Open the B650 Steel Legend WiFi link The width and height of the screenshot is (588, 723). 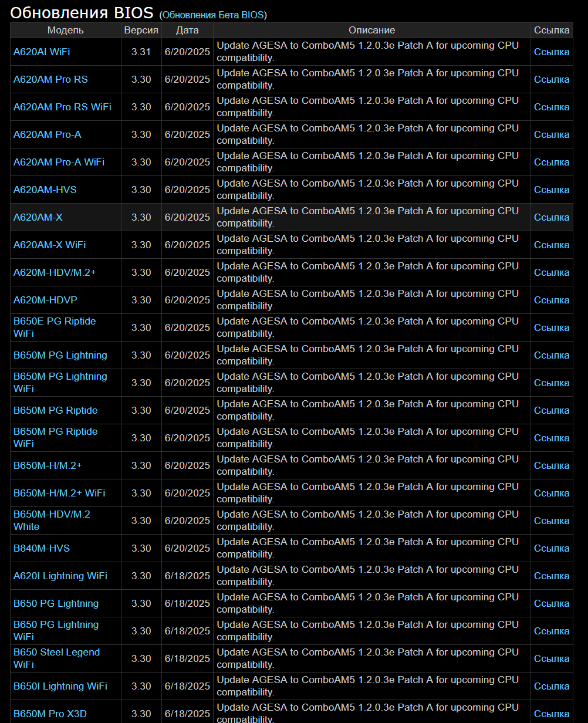pyautogui.click(x=57, y=658)
